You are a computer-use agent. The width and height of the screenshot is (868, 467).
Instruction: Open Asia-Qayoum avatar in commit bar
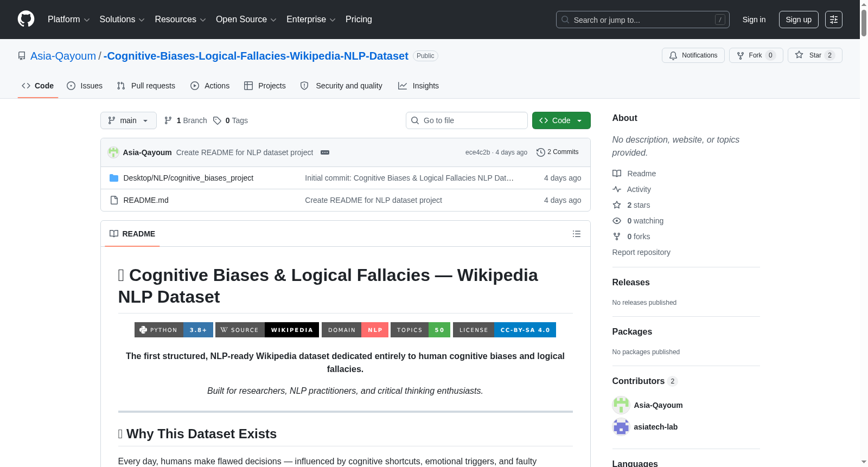click(x=113, y=152)
